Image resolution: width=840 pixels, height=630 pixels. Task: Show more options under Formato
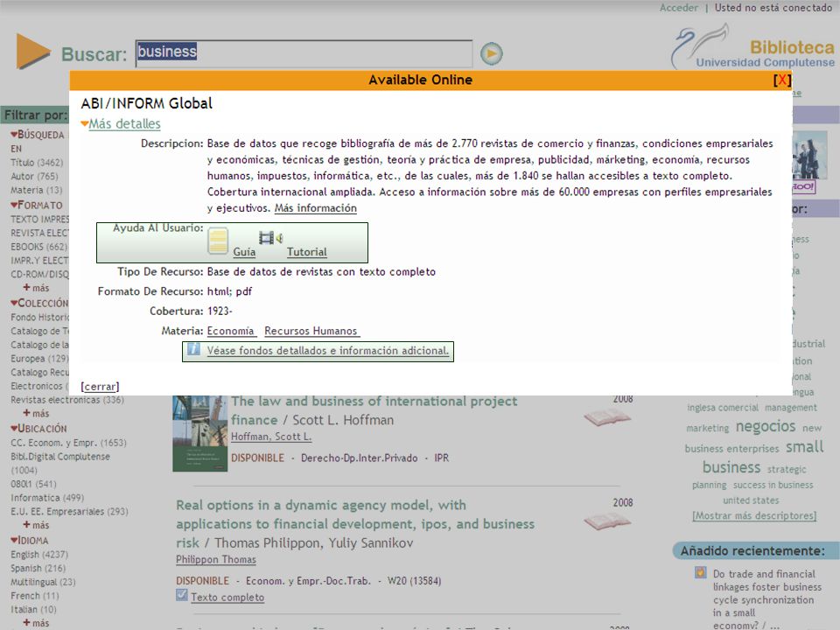36,288
